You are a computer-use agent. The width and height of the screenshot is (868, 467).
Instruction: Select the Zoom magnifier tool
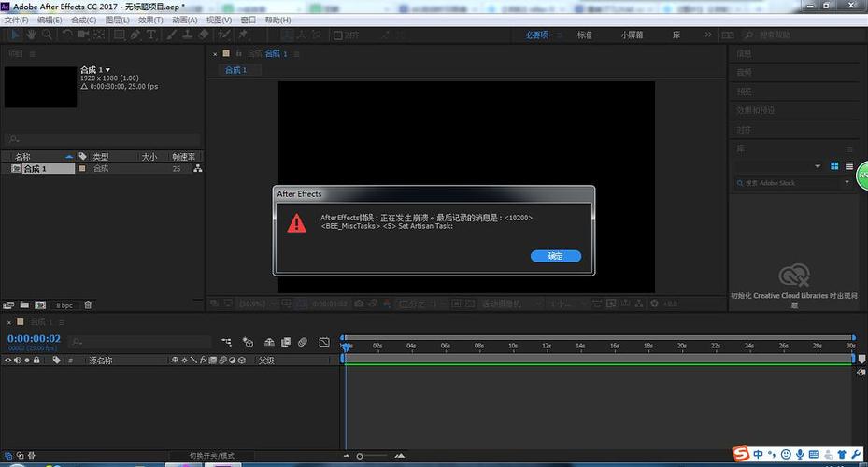[x=45, y=35]
